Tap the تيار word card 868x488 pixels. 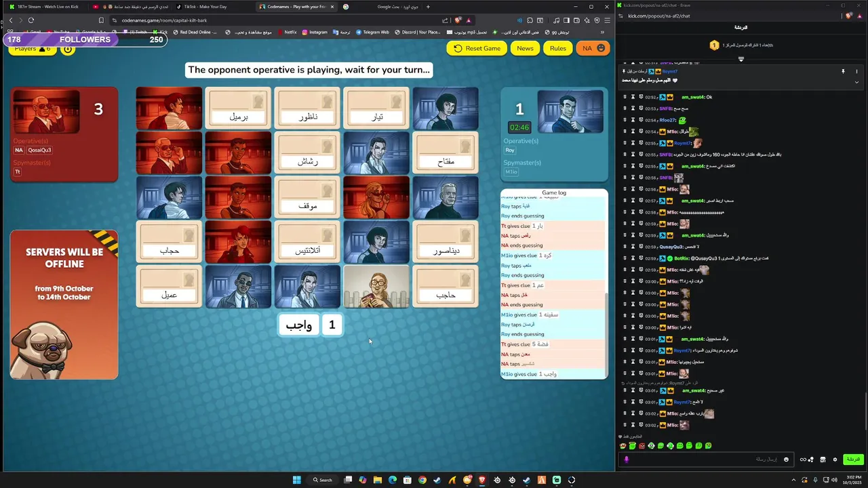click(376, 108)
